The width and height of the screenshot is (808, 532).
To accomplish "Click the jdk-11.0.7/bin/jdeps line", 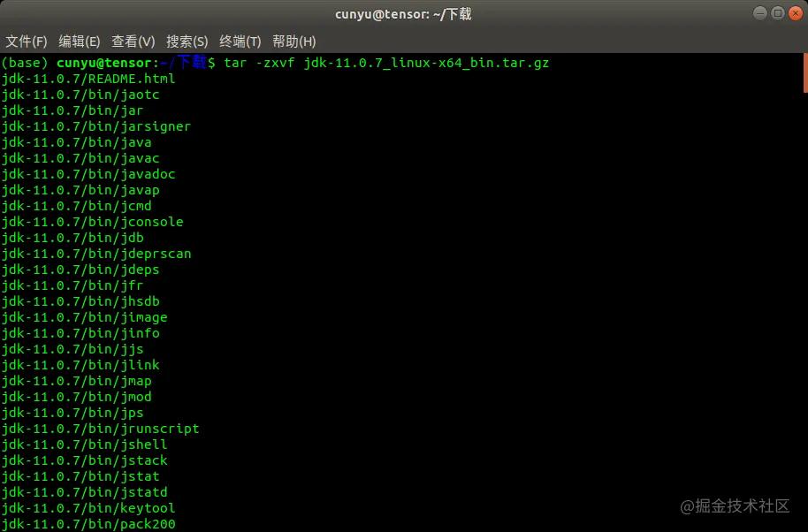I will coord(80,270).
